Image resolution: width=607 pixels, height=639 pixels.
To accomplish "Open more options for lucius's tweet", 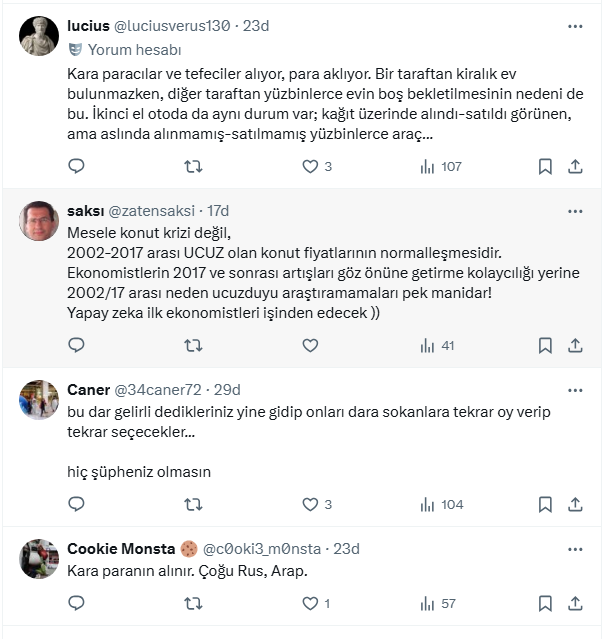I will pos(575,26).
